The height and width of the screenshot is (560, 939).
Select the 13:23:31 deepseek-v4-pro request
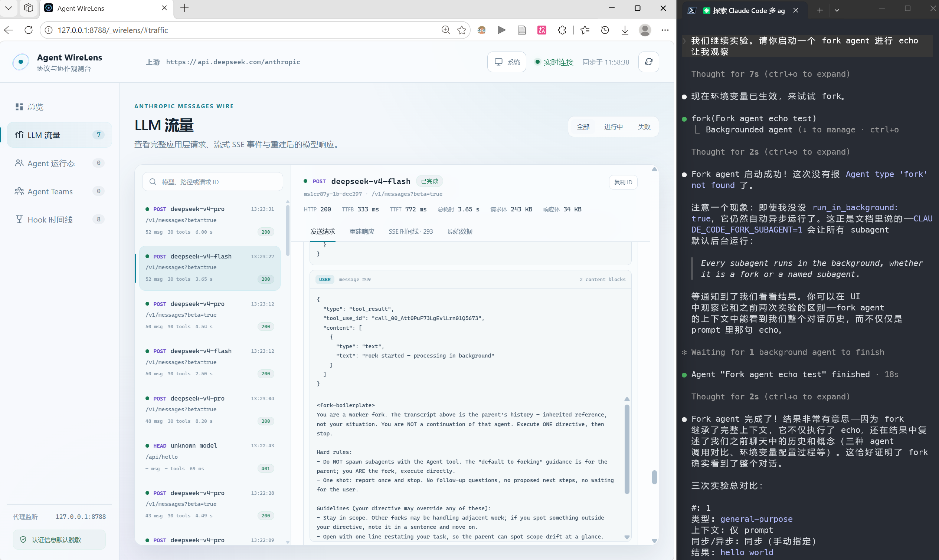(x=210, y=220)
